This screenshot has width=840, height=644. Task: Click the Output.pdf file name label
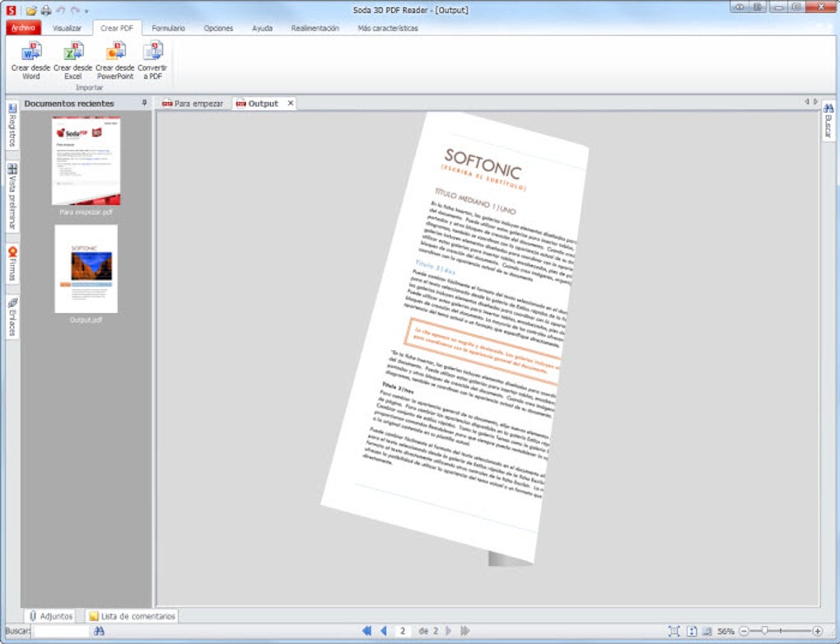pos(86,320)
